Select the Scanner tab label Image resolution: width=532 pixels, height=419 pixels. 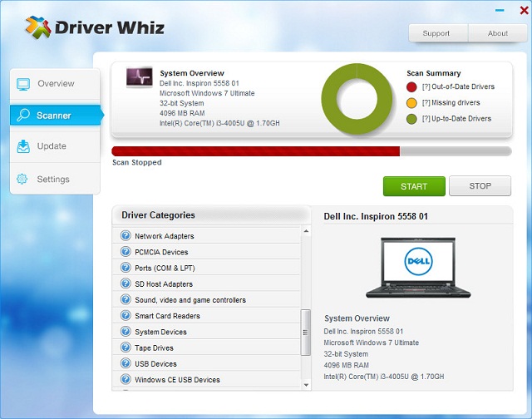[x=53, y=116]
